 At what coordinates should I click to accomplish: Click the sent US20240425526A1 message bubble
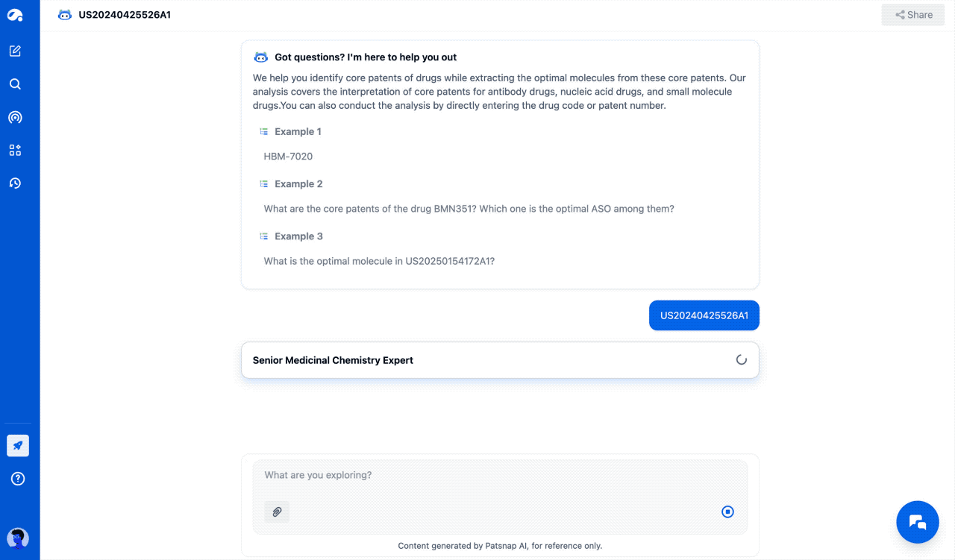click(x=704, y=315)
